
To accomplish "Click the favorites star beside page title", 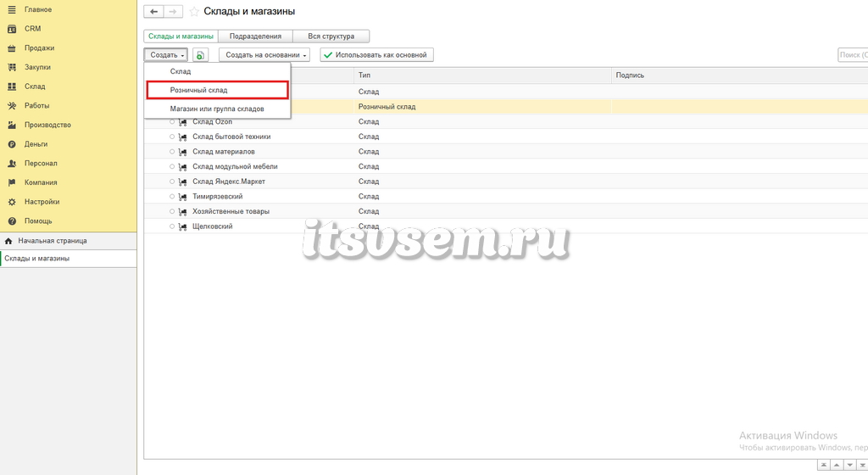I will [x=194, y=12].
